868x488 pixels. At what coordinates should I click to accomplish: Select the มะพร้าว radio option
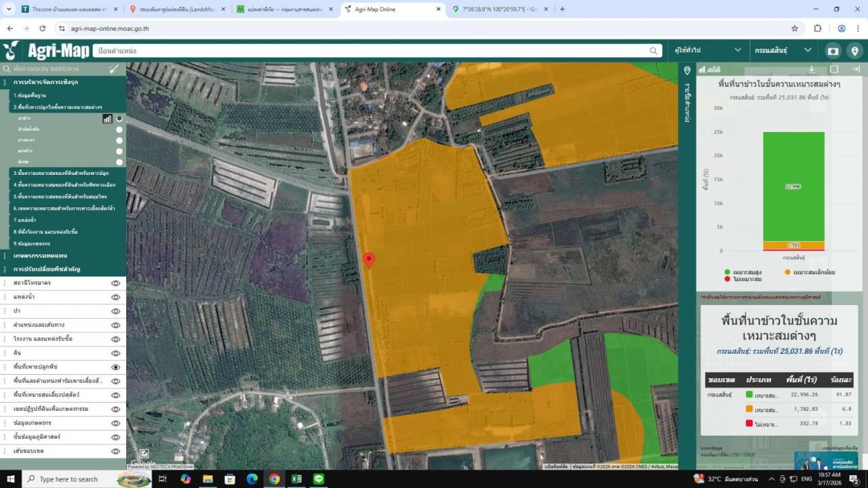click(119, 151)
